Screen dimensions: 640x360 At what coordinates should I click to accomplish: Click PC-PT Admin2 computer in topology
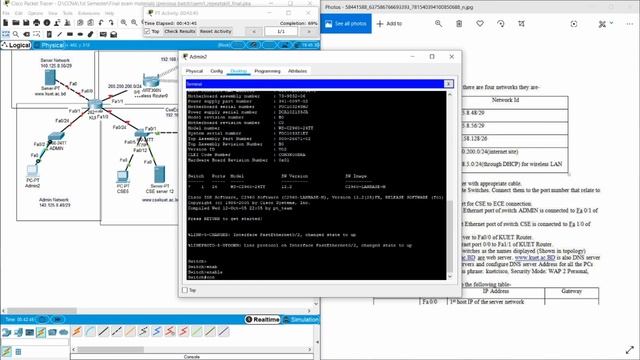pos(32,171)
